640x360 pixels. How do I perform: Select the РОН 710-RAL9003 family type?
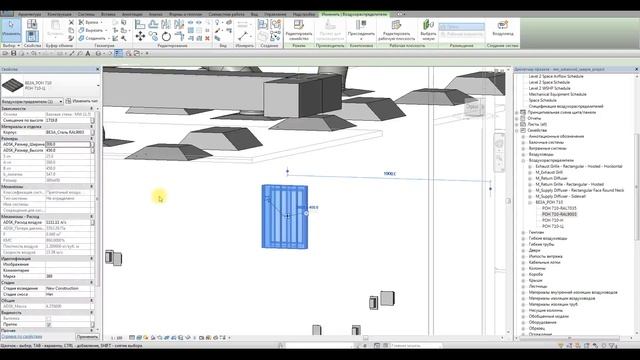pos(559,214)
